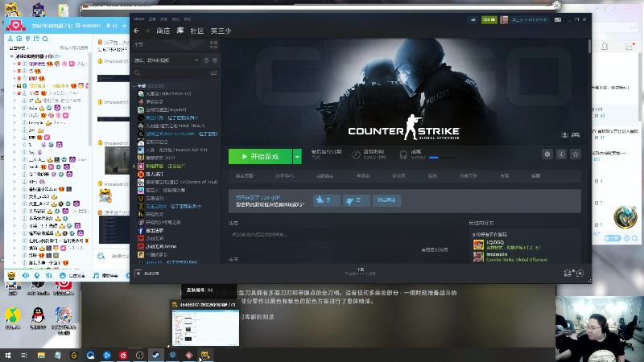Open the 笑三少 profile tab
The width and height of the screenshot is (644, 362).
tap(221, 31)
